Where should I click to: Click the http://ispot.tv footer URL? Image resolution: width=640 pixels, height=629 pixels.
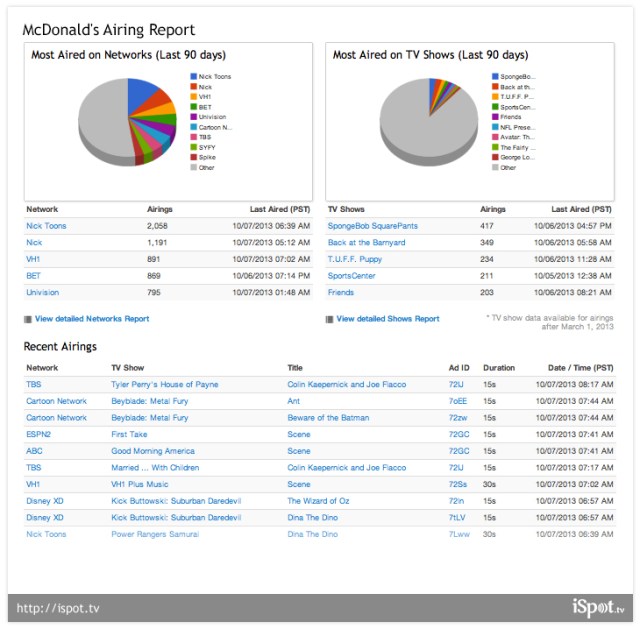coord(58,608)
